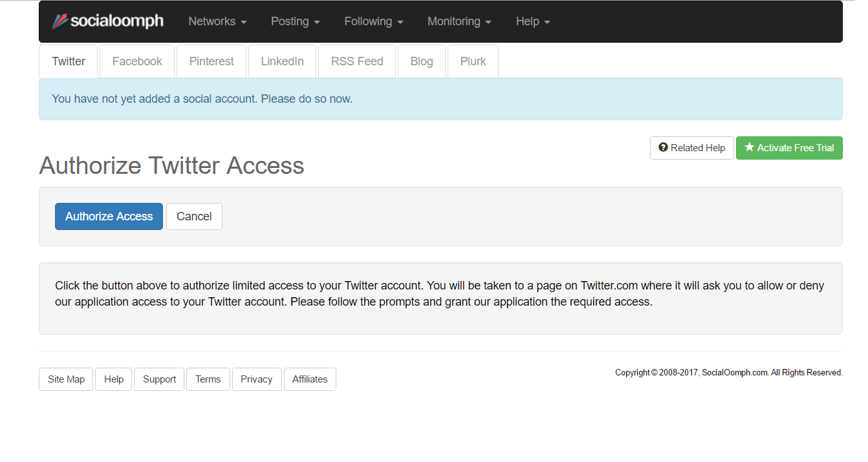Open the Pinterest tab
This screenshot has width=868, height=462.
pos(212,61)
